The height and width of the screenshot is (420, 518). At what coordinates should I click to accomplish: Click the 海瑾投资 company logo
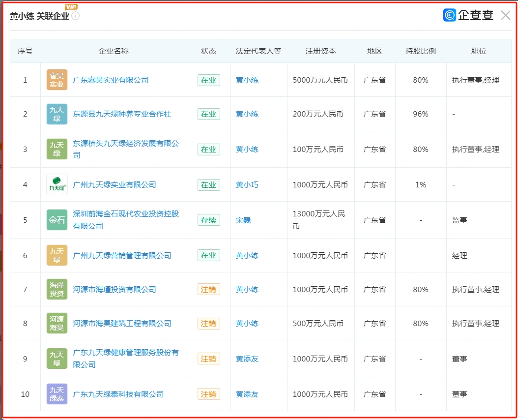click(57, 289)
